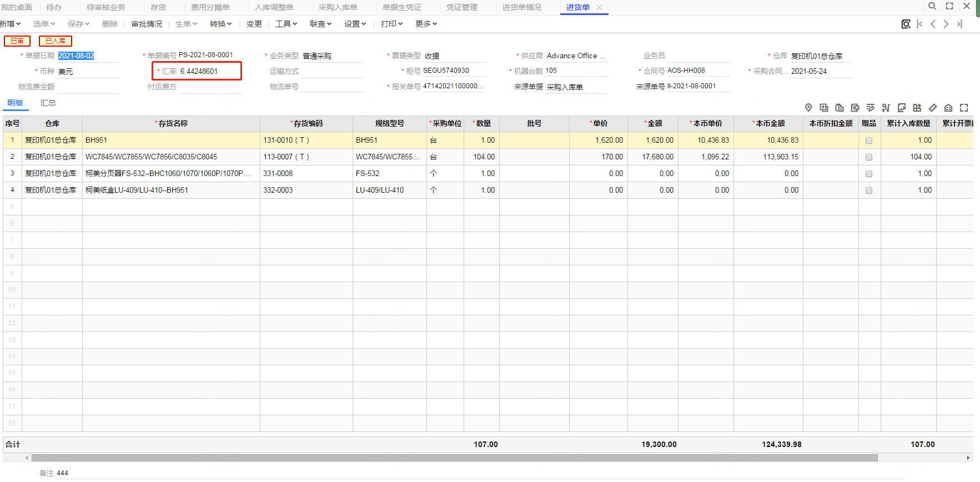Select the 明细 sub-tab
Image resolution: width=980 pixels, height=482 pixels.
(15, 103)
